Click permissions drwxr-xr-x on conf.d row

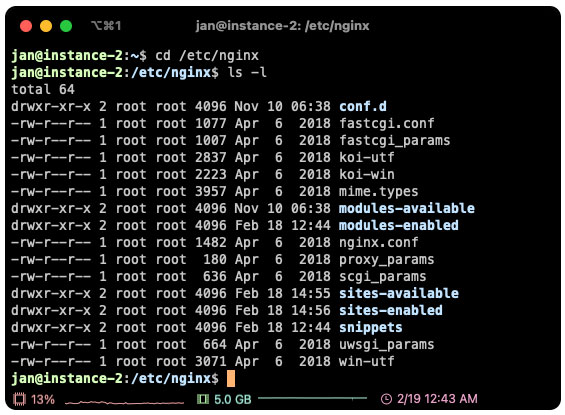pyautogui.click(x=51, y=106)
